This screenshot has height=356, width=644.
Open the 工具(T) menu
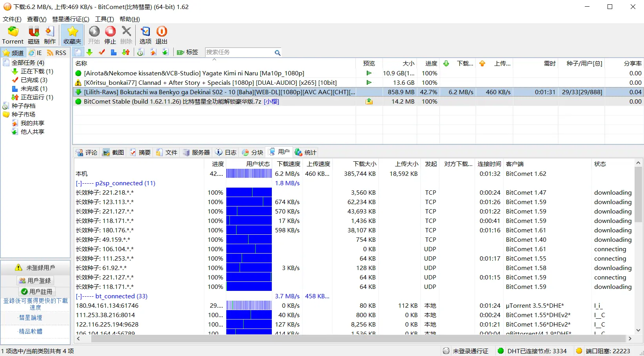pyautogui.click(x=104, y=19)
